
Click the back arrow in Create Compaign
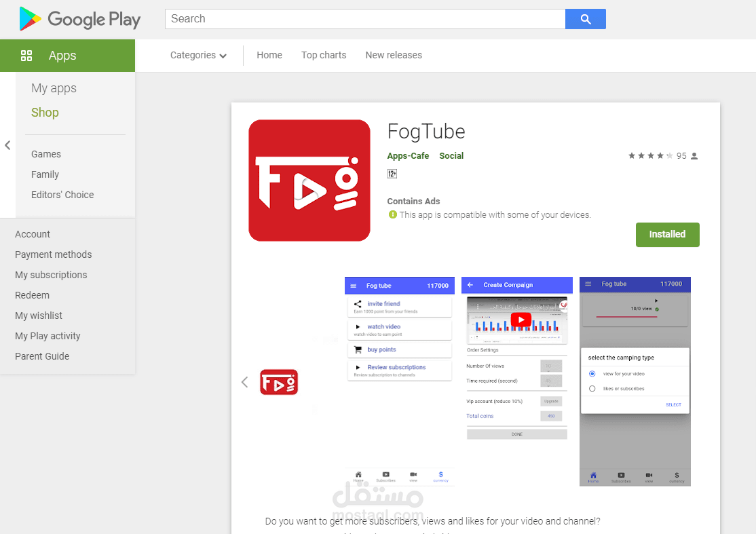(470, 285)
